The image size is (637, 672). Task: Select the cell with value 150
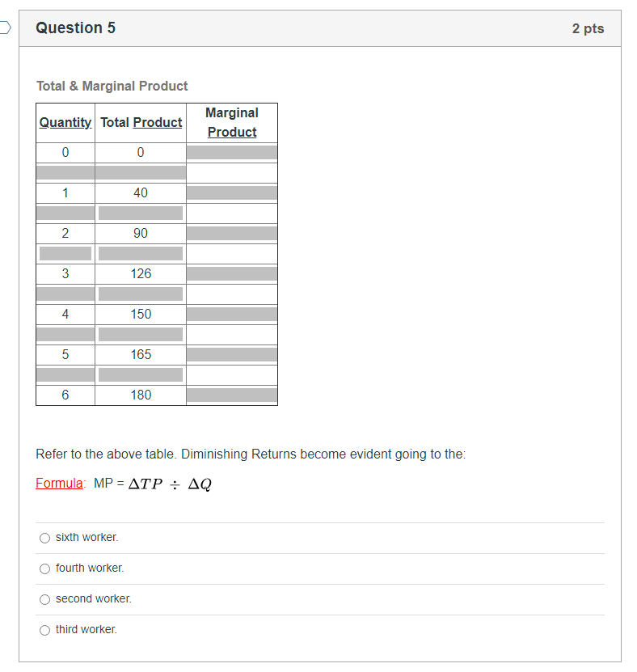point(141,314)
